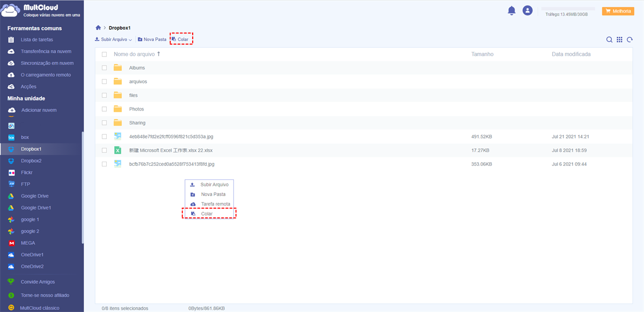Select checkbox for bcfb76b7c252ced0a5528f753413f8fd.jpg
644x312 pixels.
coord(104,164)
